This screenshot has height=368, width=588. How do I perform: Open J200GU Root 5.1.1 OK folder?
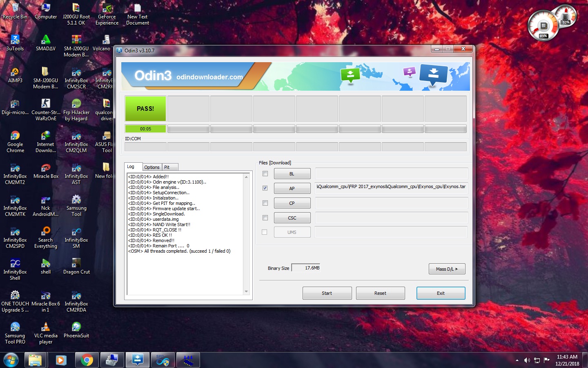point(76,14)
